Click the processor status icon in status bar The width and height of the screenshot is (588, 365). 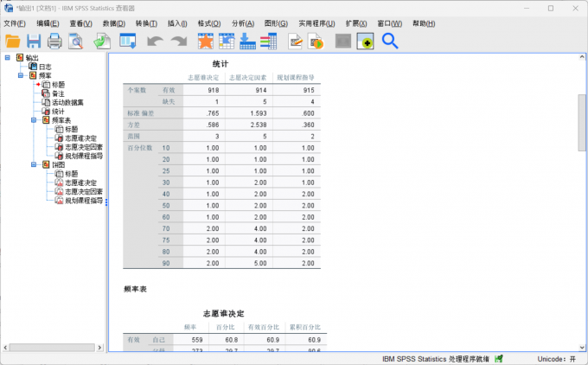(498, 359)
